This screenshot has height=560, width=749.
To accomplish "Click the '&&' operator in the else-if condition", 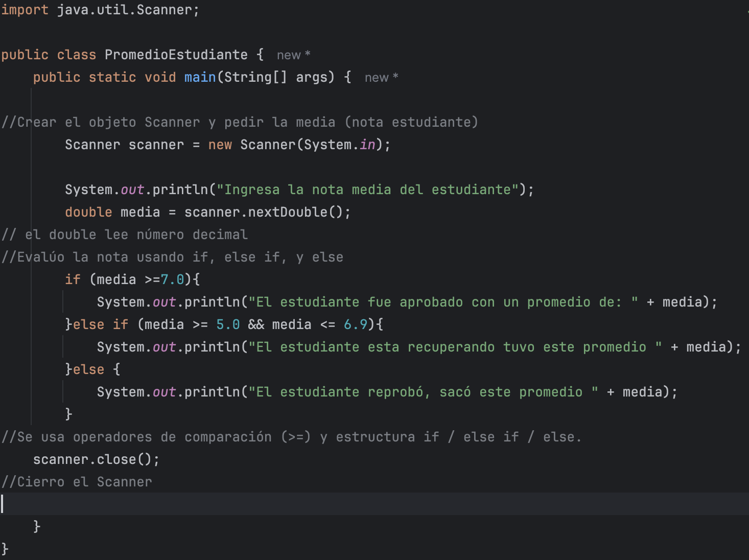I will point(256,324).
